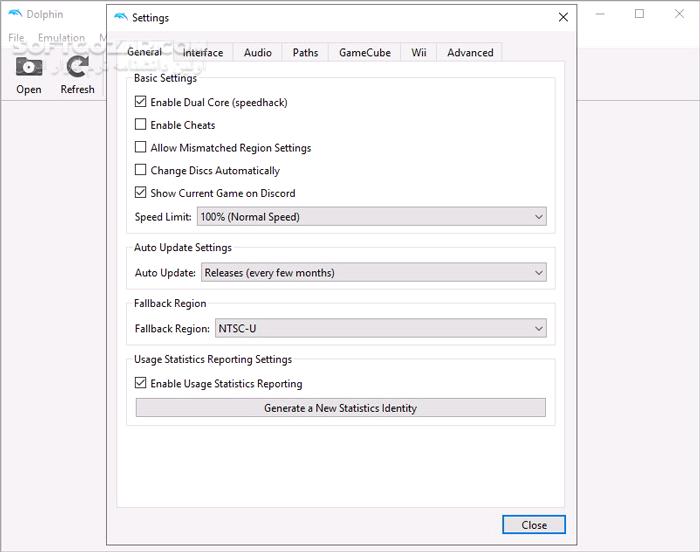Click the Usage Statistics Reporting Settings label
The width and height of the screenshot is (700, 552).
coord(213,360)
